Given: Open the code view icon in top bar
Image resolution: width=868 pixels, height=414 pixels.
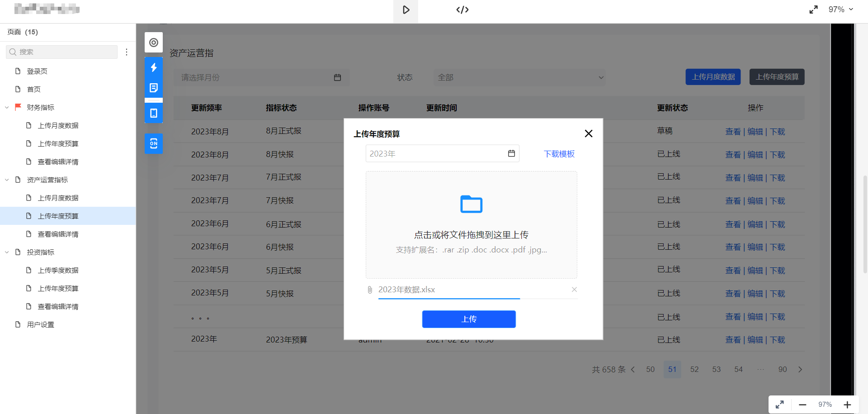Looking at the screenshot, I should coord(462,10).
